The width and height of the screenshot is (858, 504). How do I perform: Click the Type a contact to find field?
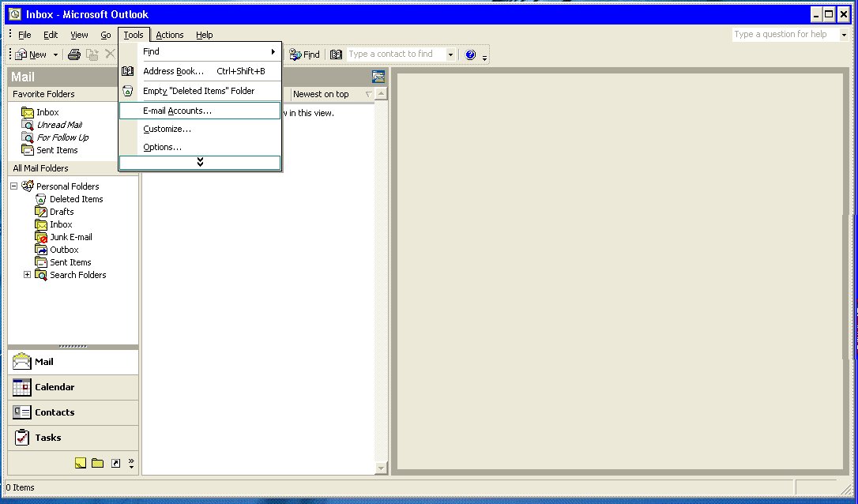pos(396,55)
